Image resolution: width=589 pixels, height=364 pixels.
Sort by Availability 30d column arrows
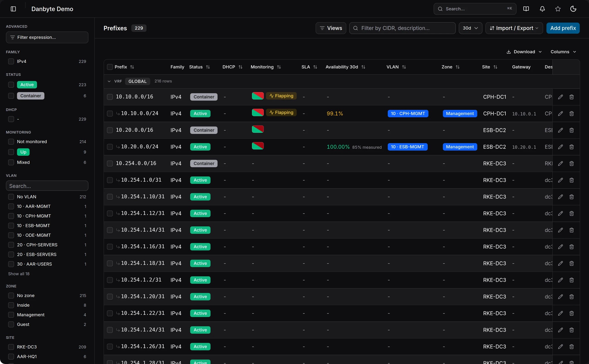pos(363,67)
